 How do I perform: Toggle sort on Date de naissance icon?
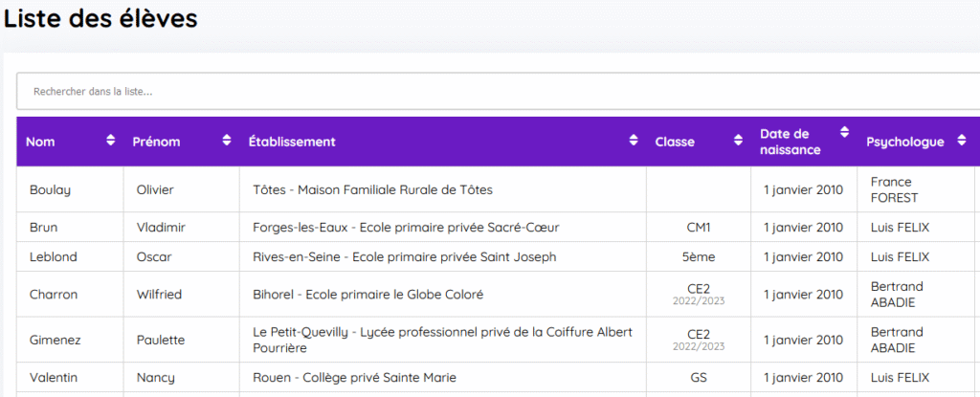tap(844, 133)
